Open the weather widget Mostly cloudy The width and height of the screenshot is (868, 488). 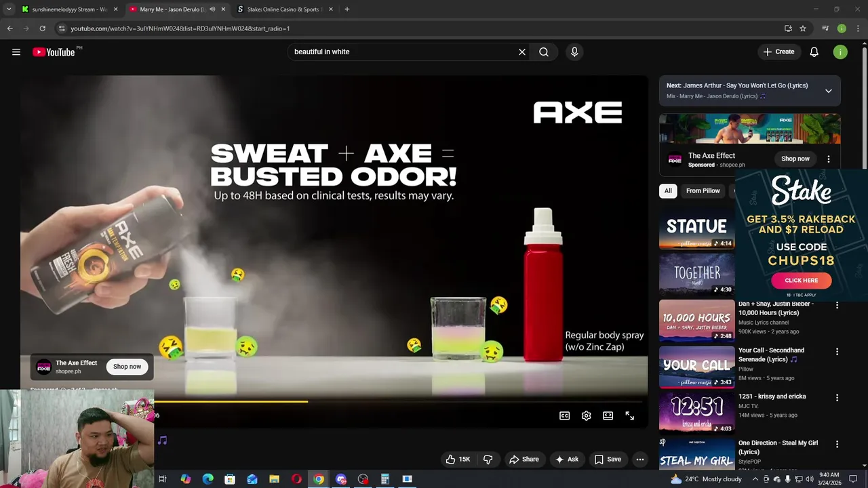click(706, 479)
